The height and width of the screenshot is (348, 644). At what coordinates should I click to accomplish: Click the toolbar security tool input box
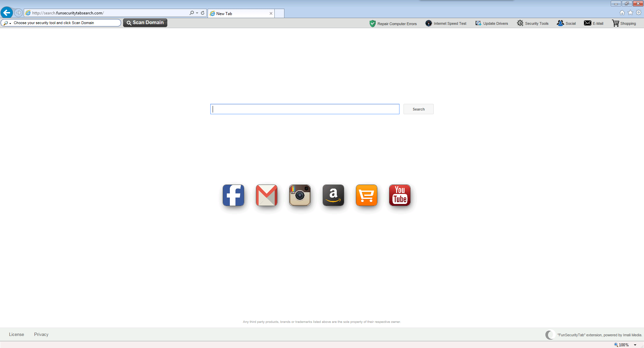pos(61,23)
